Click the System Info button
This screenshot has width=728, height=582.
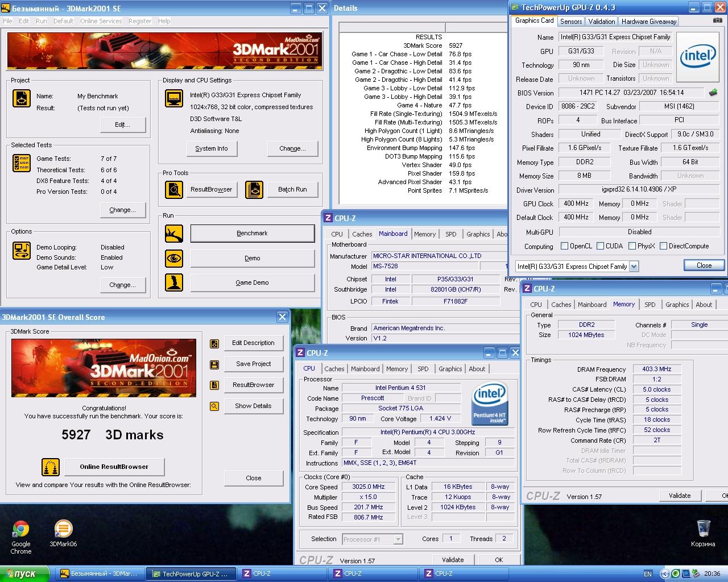(x=212, y=149)
